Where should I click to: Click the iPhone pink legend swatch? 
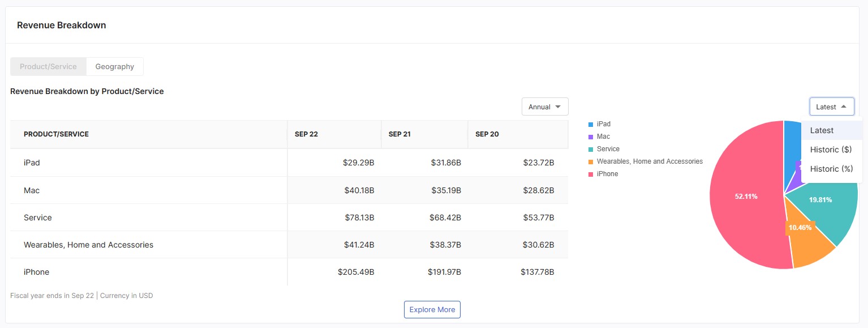click(x=591, y=174)
